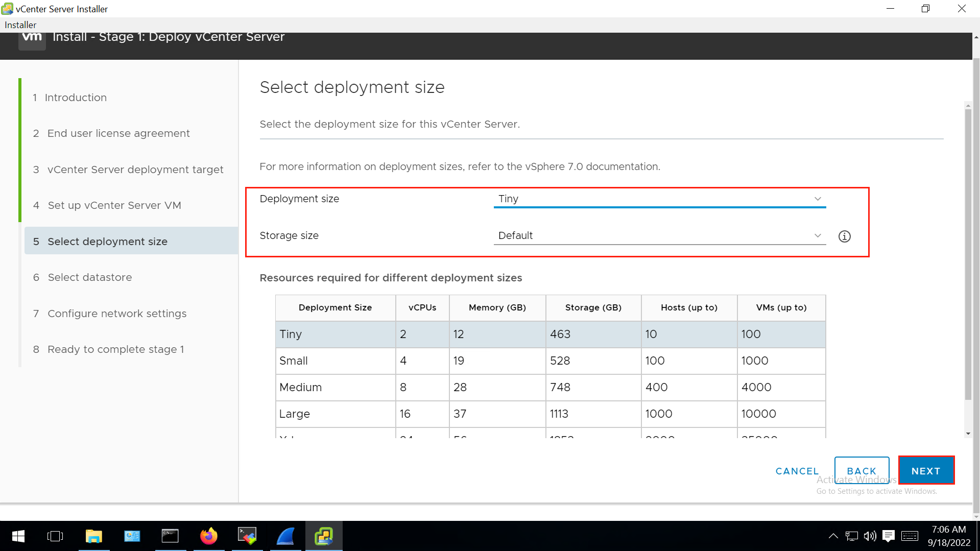980x551 pixels.
Task: Select vCenter Server Installer taskbar icon
Action: [324, 536]
